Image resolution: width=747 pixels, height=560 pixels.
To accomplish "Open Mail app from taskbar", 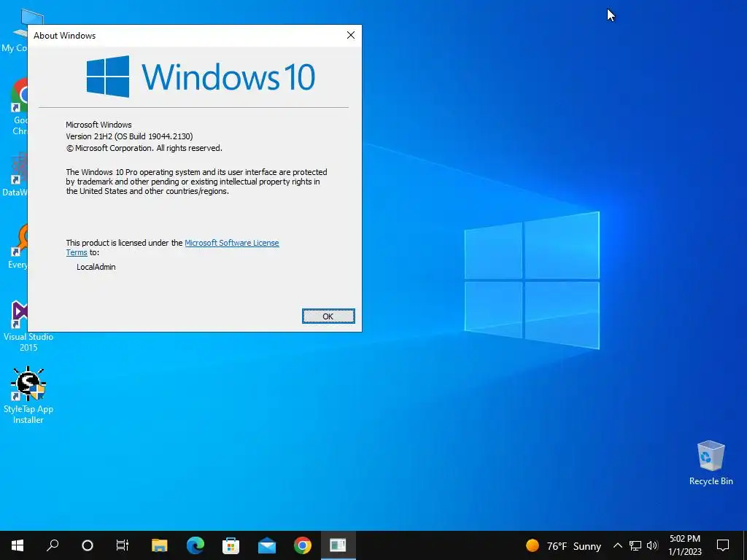I will (267, 545).
